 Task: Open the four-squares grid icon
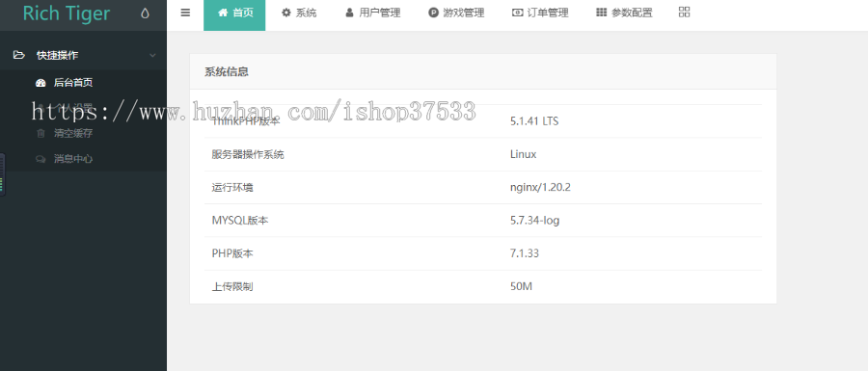(684, 13)
